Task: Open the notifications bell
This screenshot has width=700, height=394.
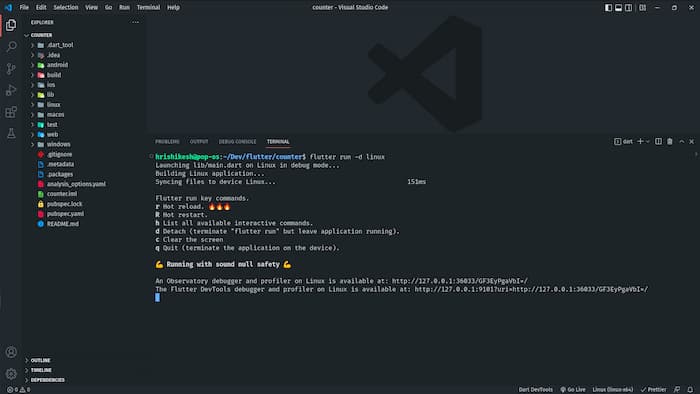Action: 690,390
